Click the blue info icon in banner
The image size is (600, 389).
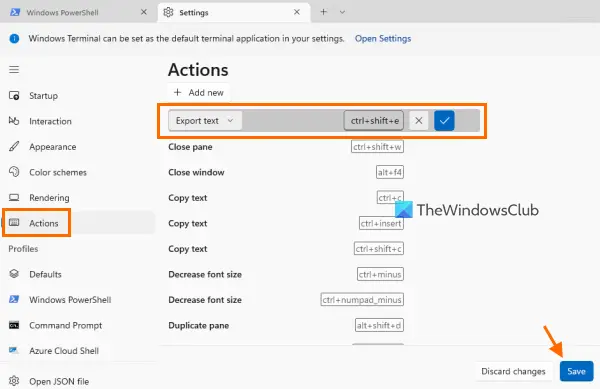pos(14,39)
